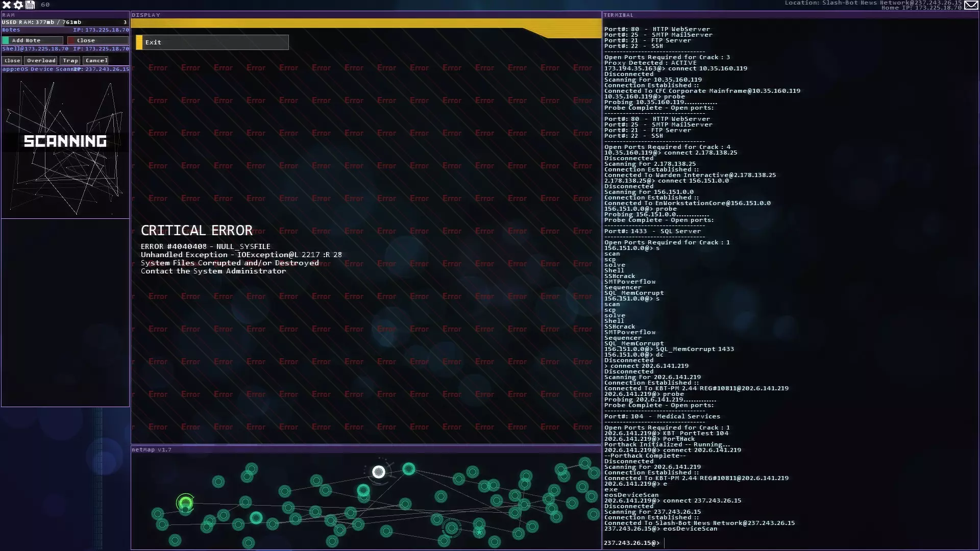Close the Shell module

(12, 61)
